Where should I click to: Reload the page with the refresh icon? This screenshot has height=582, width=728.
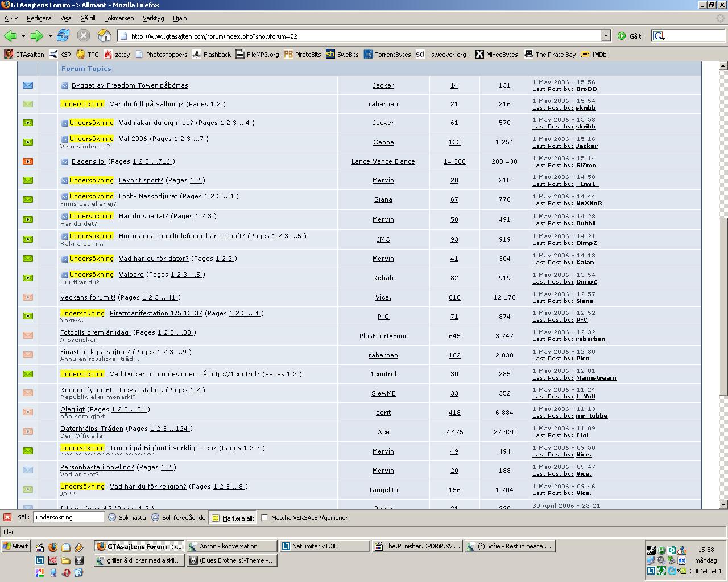[63, 36]
